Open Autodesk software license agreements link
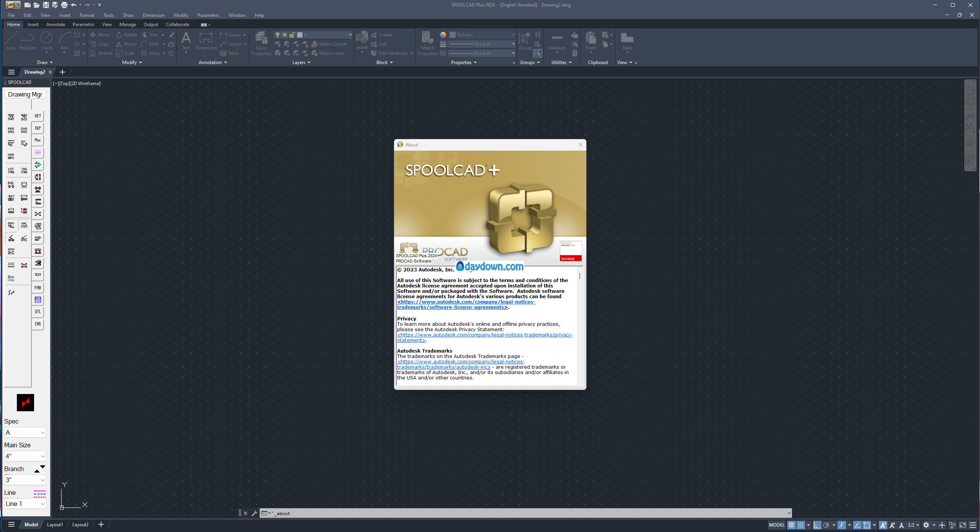The image size is (980, 532). pyautogui.click(x=466, y=304)
